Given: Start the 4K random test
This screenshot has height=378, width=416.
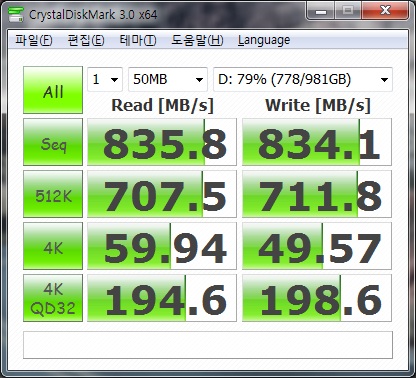Looking at the screenshot, I should pyautogui.click(x=53, y=246).
